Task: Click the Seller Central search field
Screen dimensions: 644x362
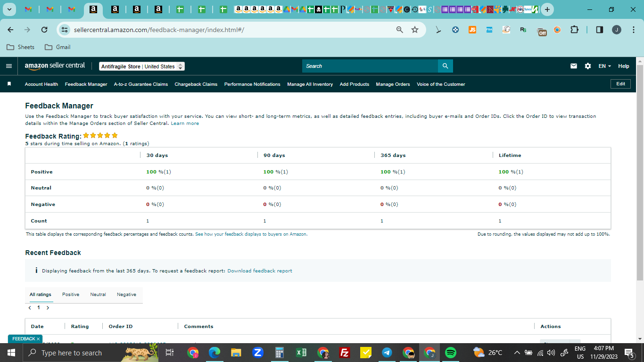Action: 370,66
